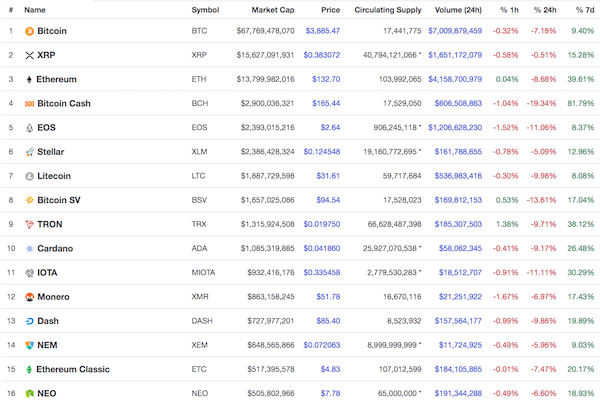The height and width of the screenshot is (401, 600).
Task: Click the Bitcoin coin logo icon
Action: point(29,31)
